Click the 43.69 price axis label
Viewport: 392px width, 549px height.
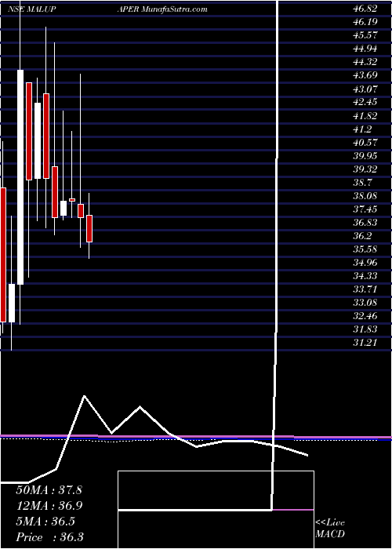365,75
